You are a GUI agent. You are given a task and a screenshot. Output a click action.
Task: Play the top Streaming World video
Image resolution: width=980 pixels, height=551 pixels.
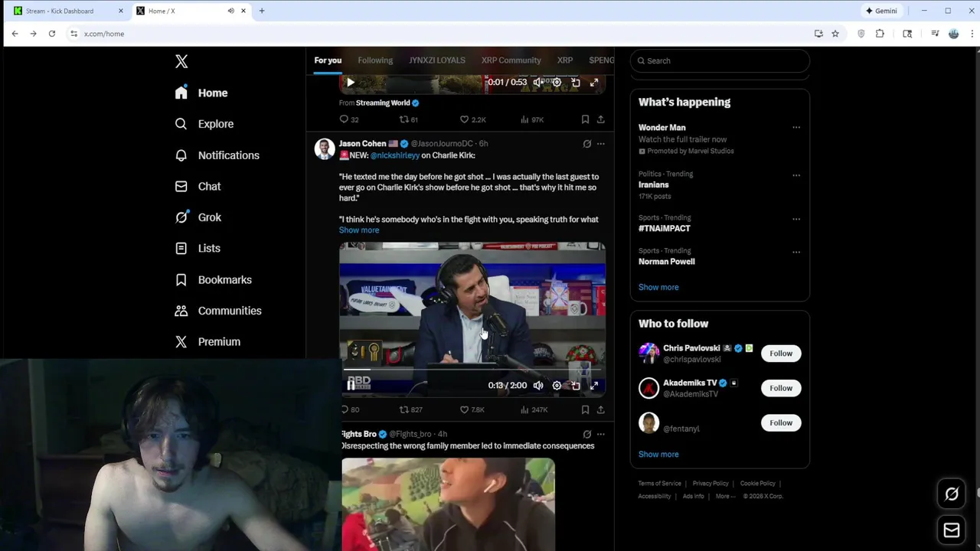[x=351, y=83]
